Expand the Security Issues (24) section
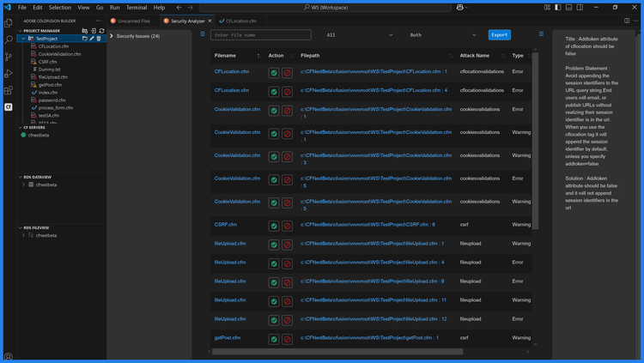The width and height of the screenshot is (644, 363). [x=137, y=36]
